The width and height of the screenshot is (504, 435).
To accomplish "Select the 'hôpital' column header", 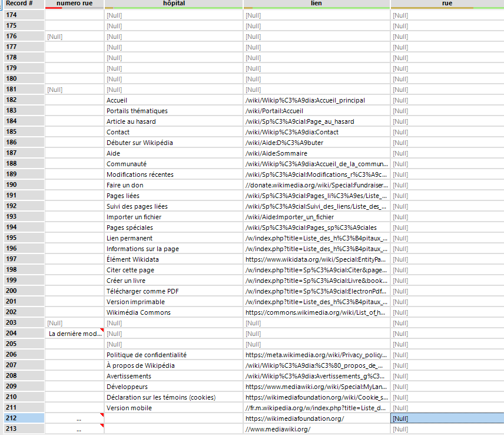I will 174,4.
